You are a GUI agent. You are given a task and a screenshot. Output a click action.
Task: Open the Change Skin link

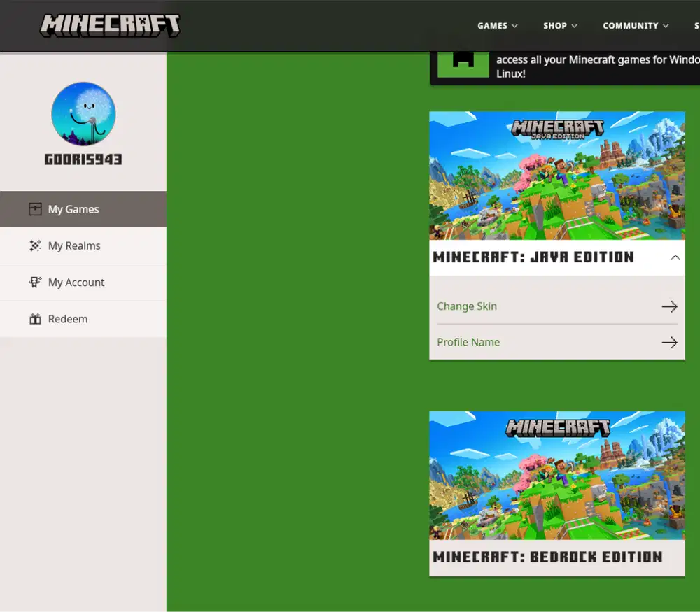(467, 306)
